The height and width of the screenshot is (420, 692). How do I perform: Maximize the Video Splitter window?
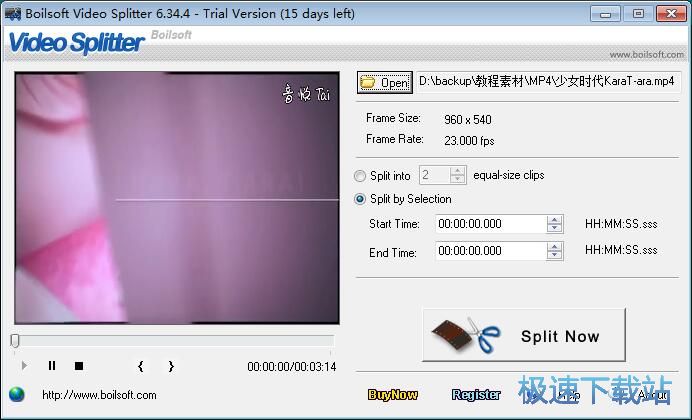[x=638, y=14]
